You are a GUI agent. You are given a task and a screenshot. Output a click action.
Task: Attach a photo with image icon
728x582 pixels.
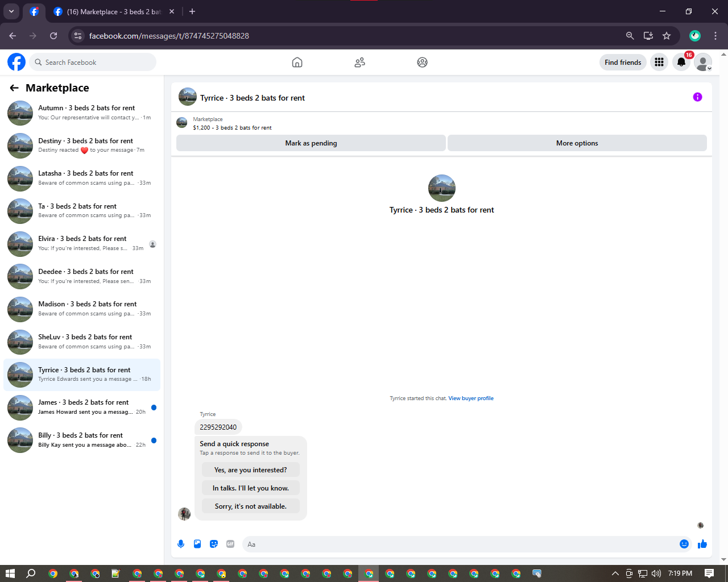click(x=197, y=544)
